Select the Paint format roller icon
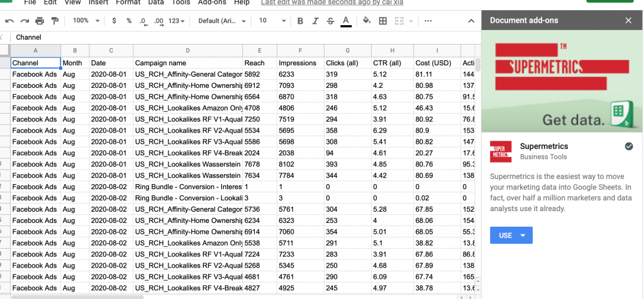 click(x=55, y=21)
